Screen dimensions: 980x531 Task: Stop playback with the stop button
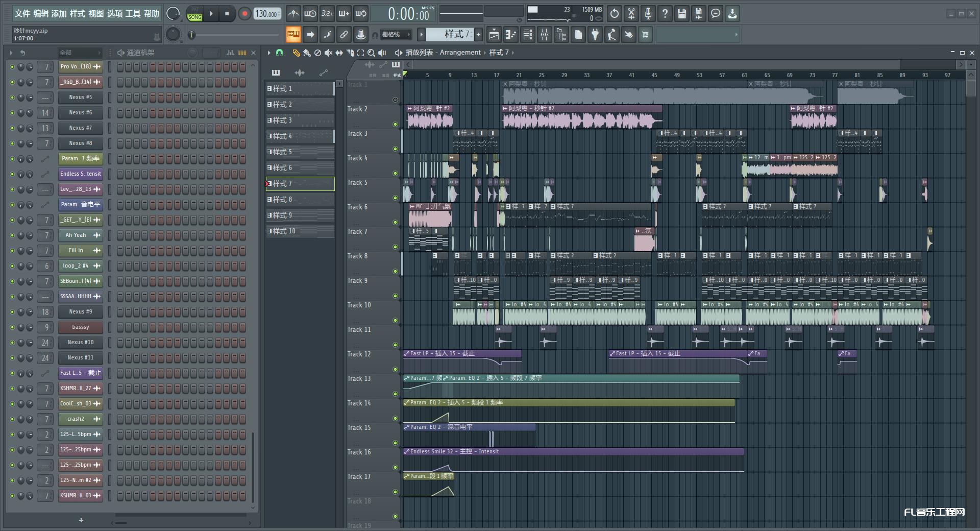[227, 14]
